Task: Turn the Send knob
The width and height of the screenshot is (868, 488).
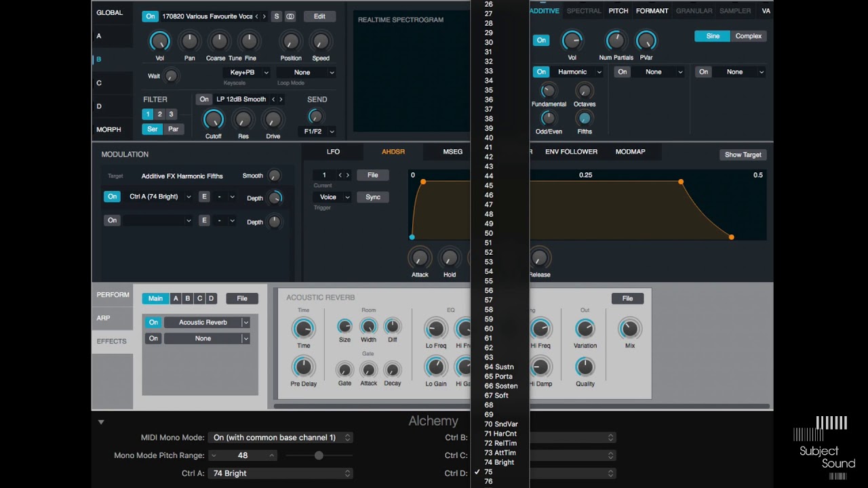Action: 316,116
